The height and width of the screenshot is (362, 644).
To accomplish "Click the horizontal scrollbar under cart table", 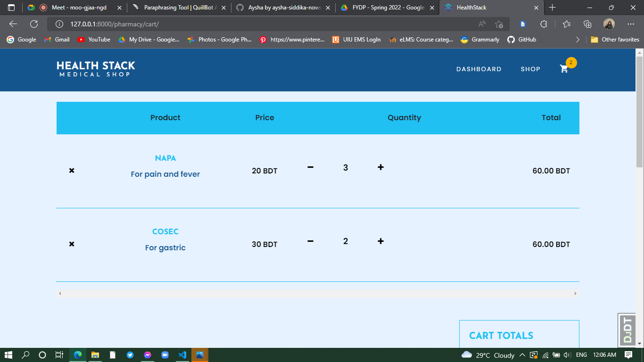I will (x=317, y=294).
